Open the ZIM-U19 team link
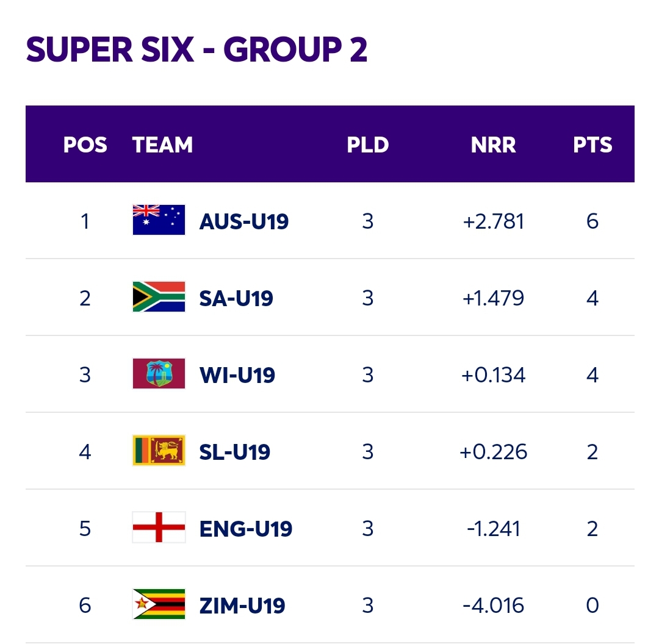659x644 pixels. click(x=242, y=606)
